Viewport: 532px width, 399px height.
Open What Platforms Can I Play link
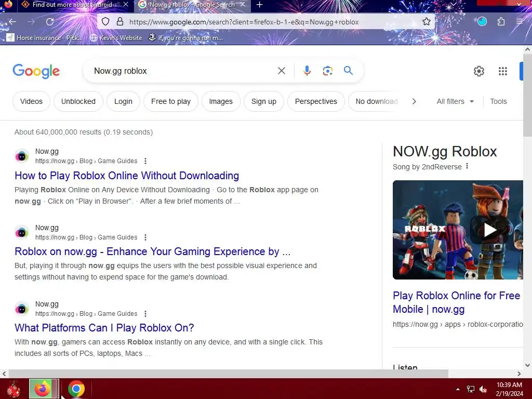click(104, 328)
